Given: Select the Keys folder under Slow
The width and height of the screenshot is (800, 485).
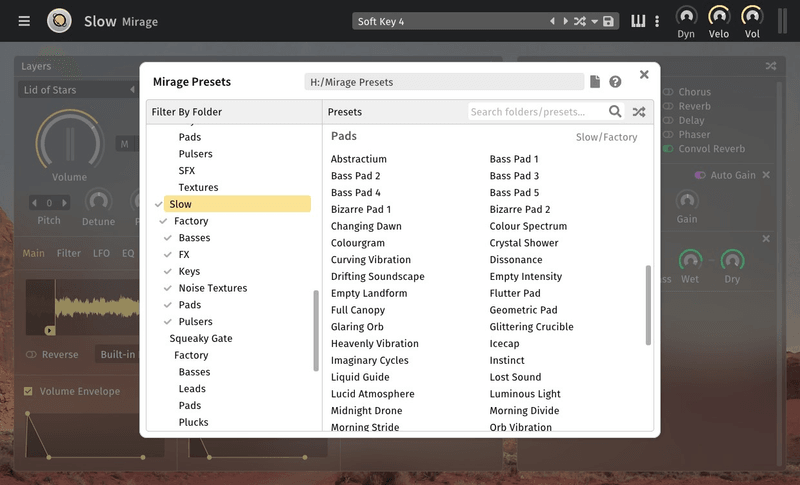Looking at the screenshot, I should pyautogui.click(x=189, y=271).
